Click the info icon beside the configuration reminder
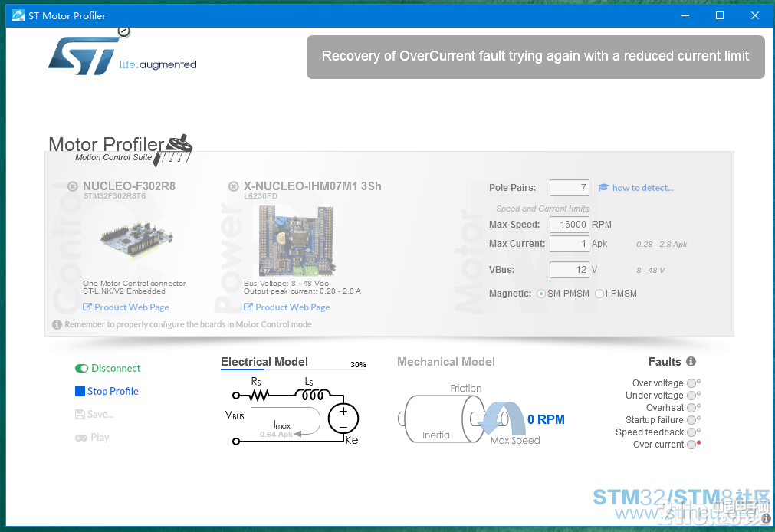The width and height of the screenshot is (775, 532). pyautogui.click(x=57, y=324)
